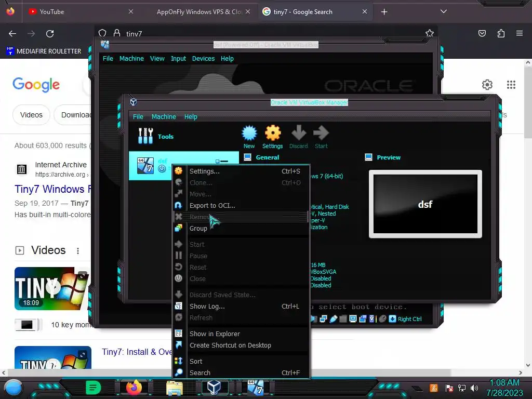Open Google settings gear
The image size is (532, 399).
pos(487,85)
